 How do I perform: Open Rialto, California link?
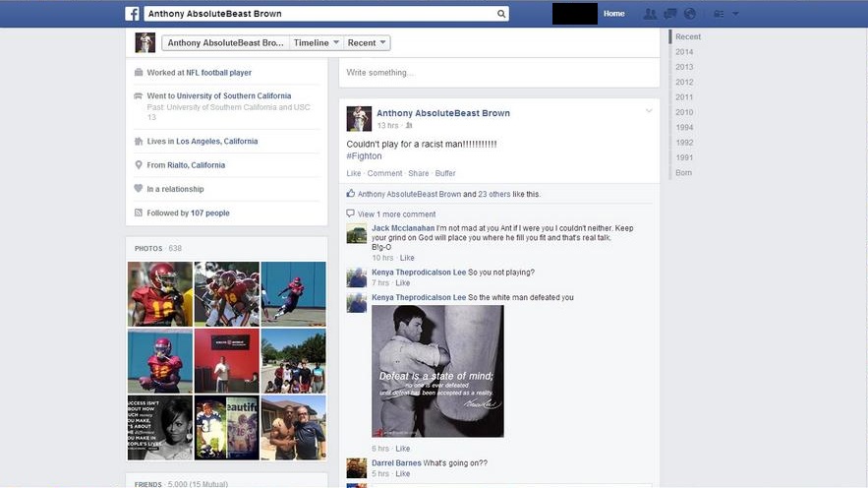[x=196, y=165]
